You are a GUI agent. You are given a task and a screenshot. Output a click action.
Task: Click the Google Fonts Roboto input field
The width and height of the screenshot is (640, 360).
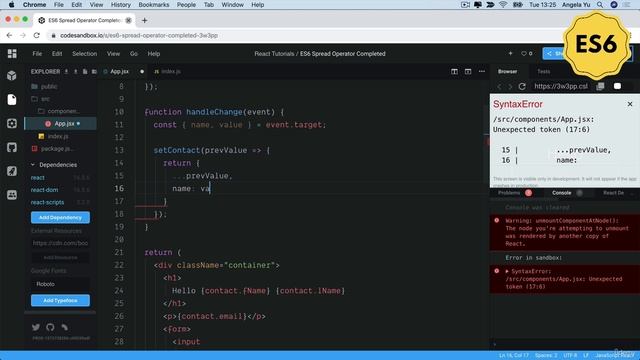[x=60, y=284]
